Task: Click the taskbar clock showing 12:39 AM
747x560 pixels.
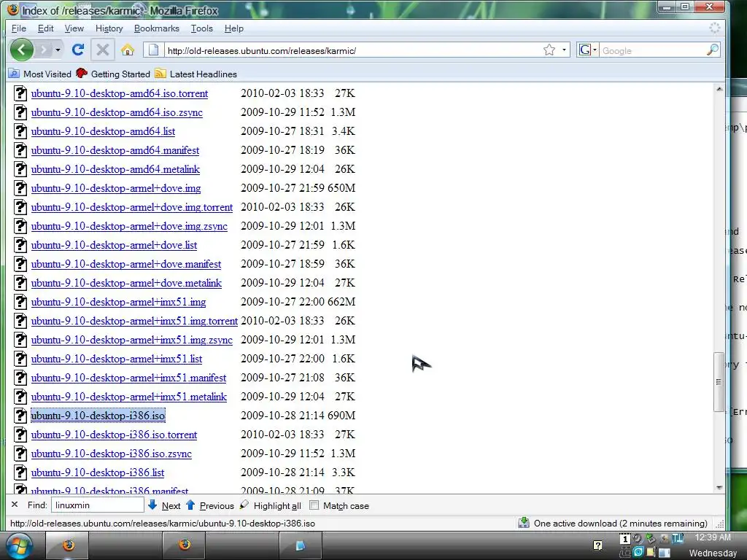Action: 713,537
